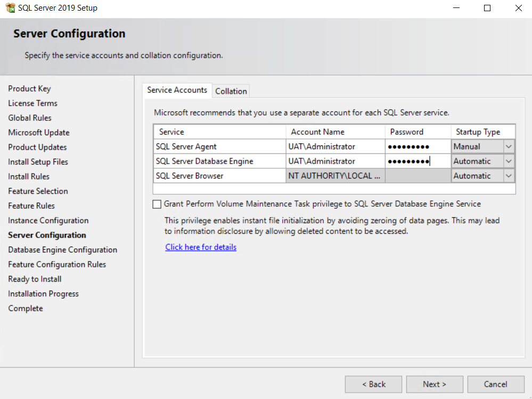Viewport: 532px width, 399px height.
Task: Switch to the Collation tab
Action: point(231,91)
